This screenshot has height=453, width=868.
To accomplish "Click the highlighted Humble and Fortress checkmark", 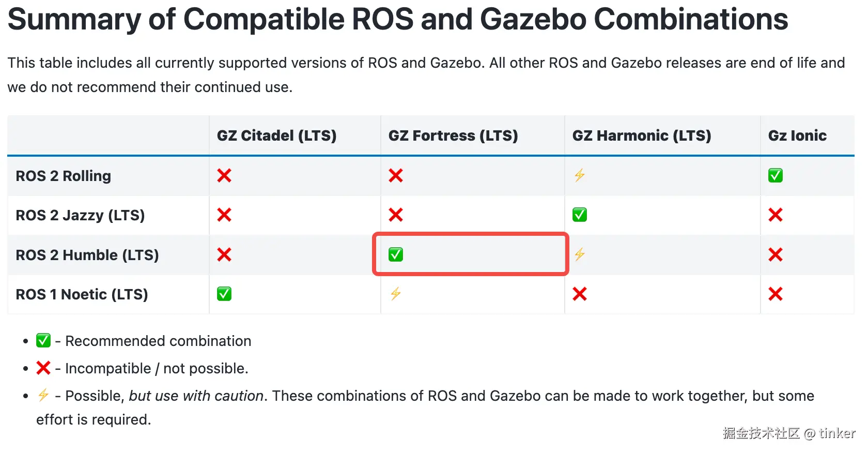I will pyautogui.click(x=396, y=254).
